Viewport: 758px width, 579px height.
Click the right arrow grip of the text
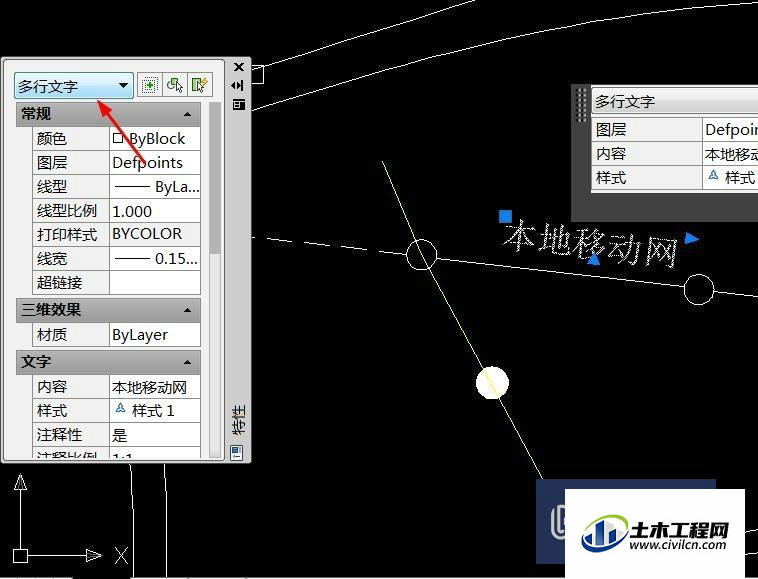point(692,238)
